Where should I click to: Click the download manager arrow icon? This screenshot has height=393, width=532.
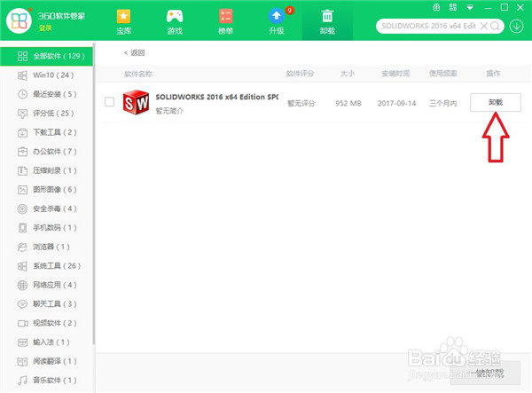pyautogui.click(x=517, y=26)
